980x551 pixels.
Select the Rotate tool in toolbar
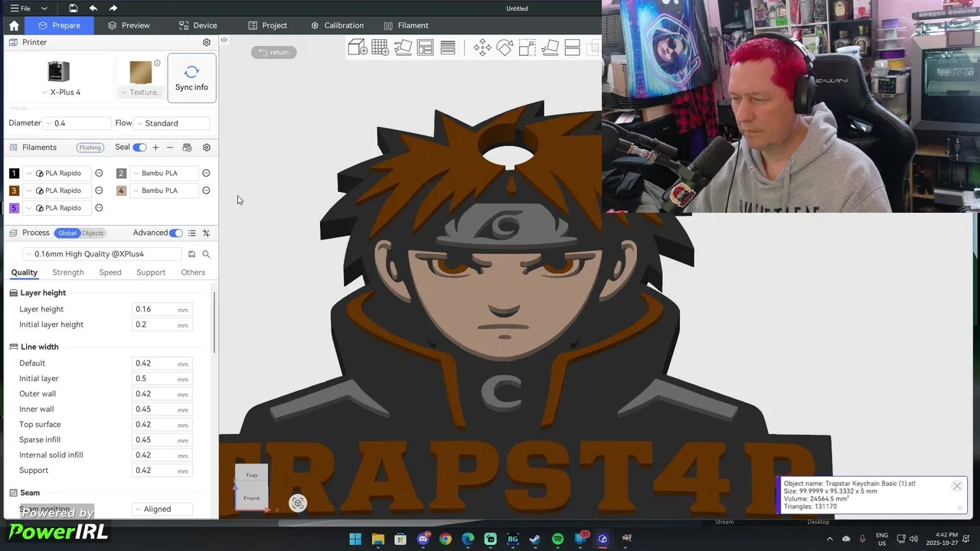(x=505, y=47)
